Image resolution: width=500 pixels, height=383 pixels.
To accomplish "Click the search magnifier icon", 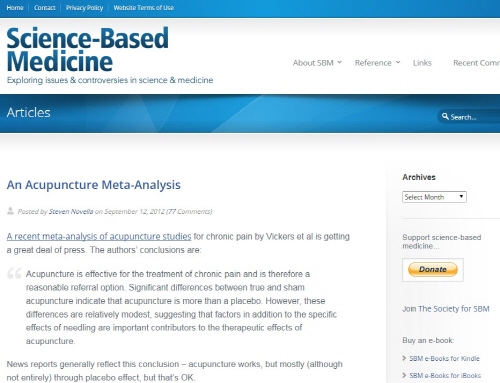I will [445, 116].
